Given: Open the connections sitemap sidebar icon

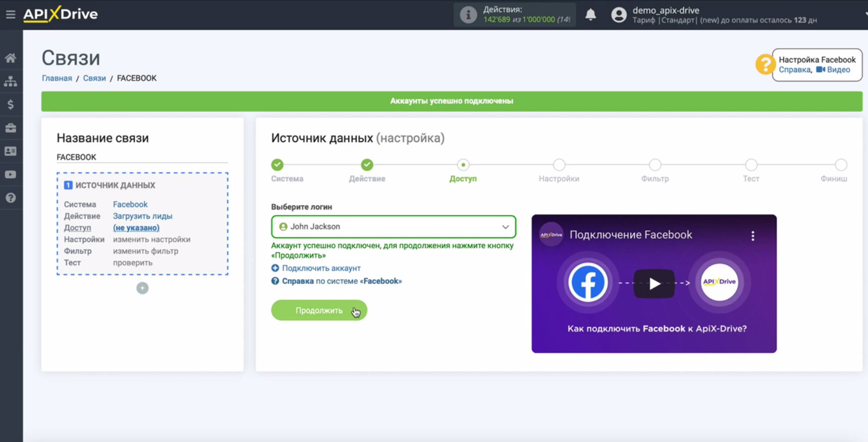Looking at the screenshot, I should (11, 81).
